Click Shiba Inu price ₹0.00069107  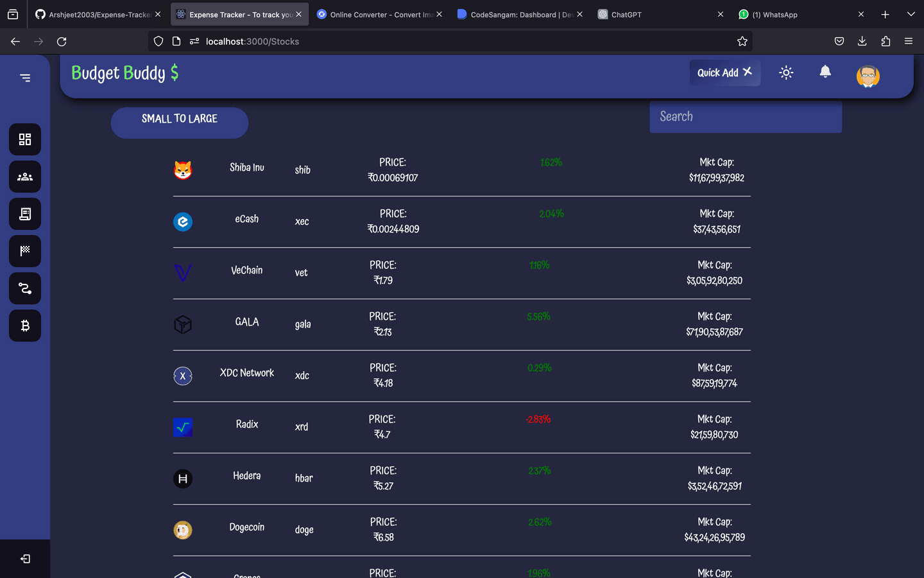(x=393, y=178)
